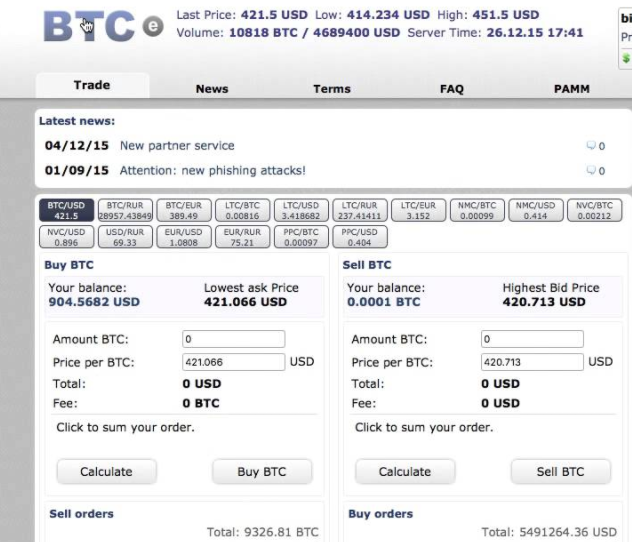The width and height of the screenshot is (632, 542).
Task: Click the Price per BTC field under Sell BTC
Action: coord(532,362)
